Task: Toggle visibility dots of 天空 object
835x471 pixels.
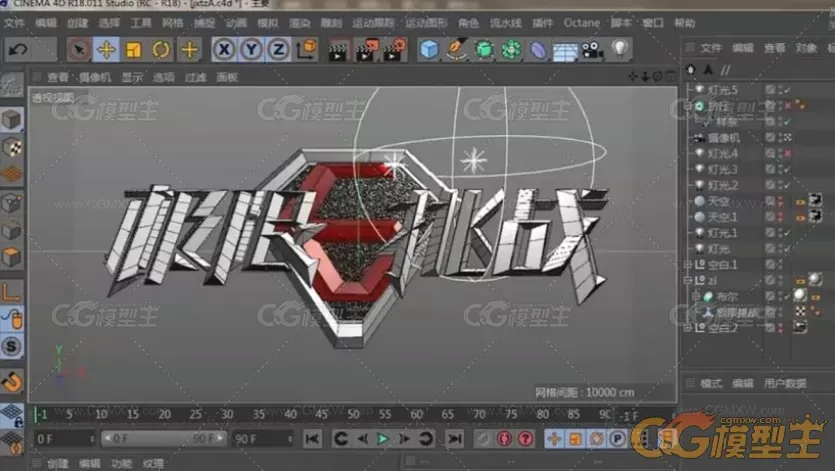Action: [781, 202]
